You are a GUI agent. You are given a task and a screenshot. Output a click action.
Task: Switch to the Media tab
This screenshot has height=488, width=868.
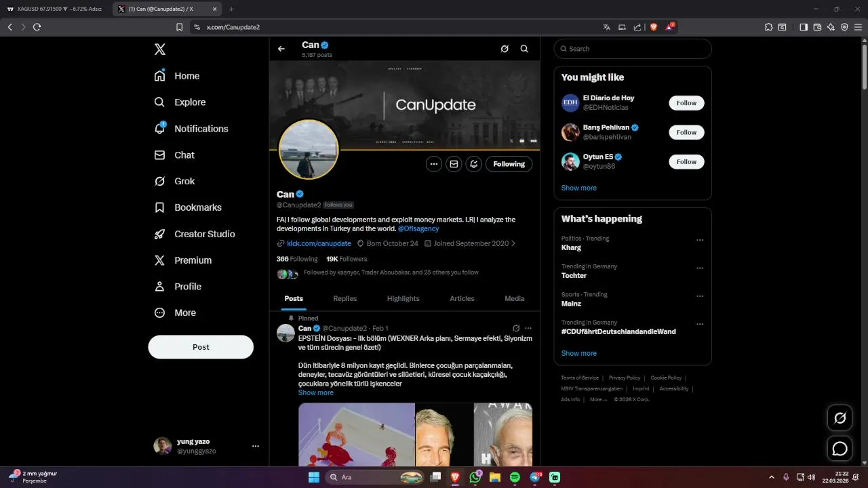[x=515, y=298]
